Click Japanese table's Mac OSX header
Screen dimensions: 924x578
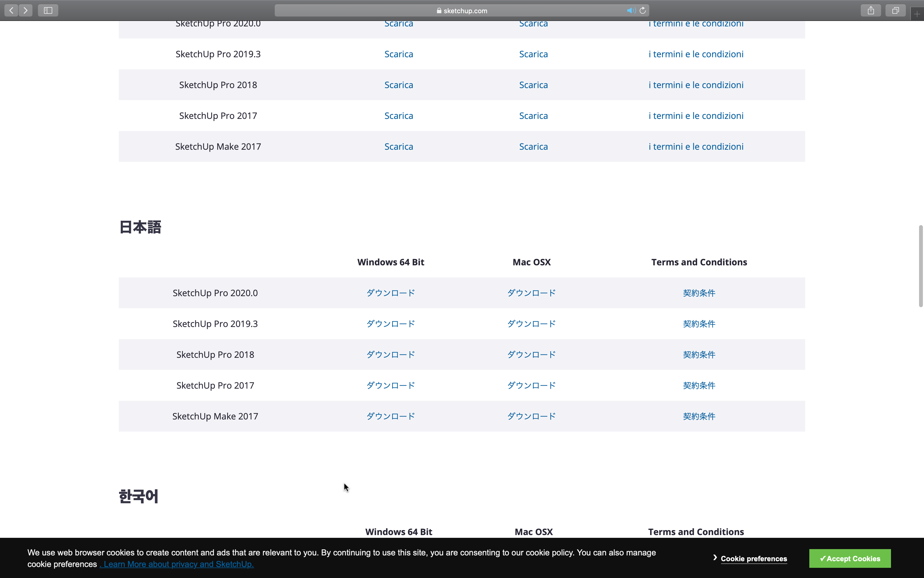point(532,262)
